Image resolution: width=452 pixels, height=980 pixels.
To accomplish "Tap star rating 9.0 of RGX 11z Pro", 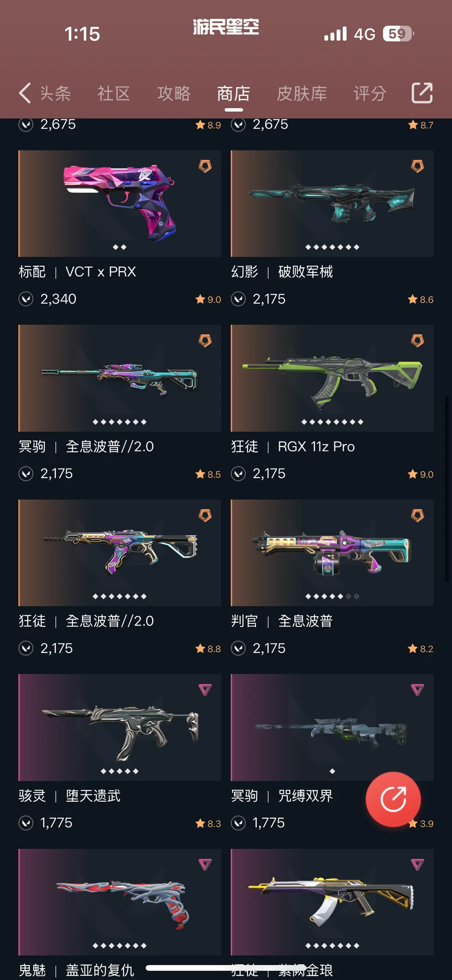I will click(x=420, y=474).
